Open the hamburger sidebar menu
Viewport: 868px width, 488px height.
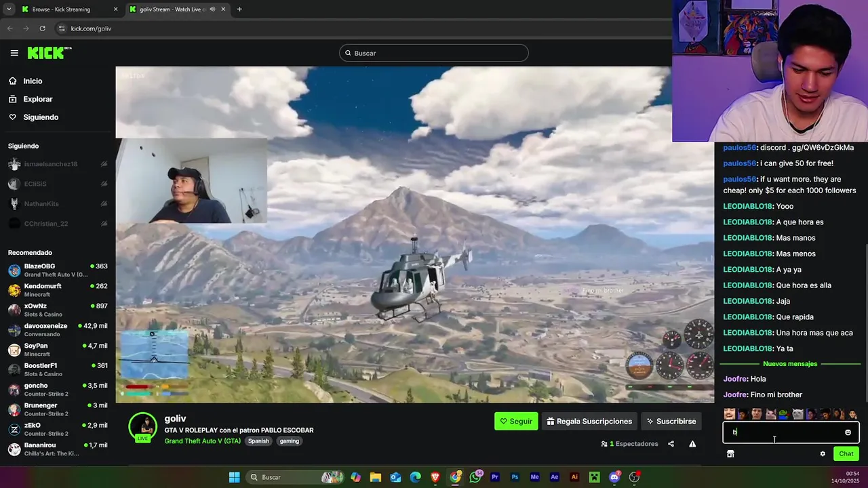click(14, 53)
